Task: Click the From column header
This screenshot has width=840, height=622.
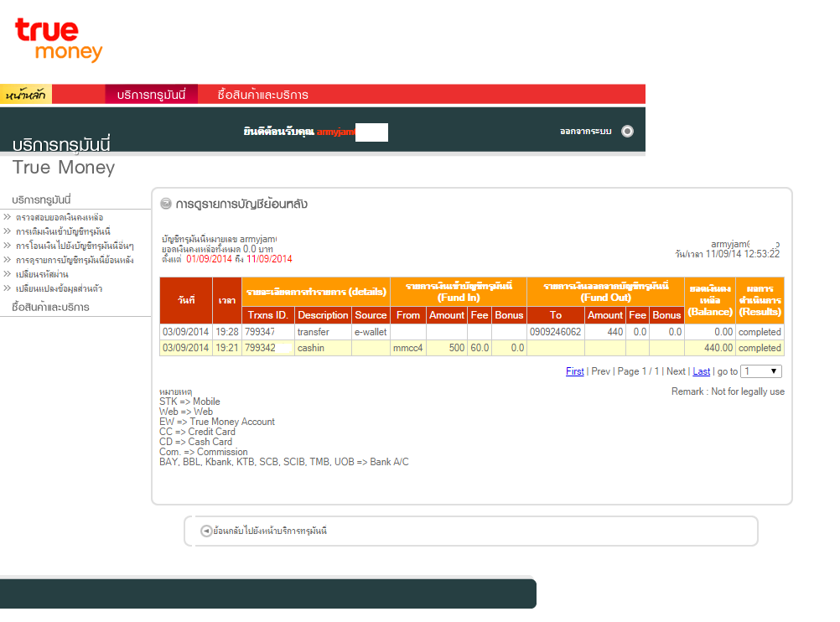Action: [408, 315]
